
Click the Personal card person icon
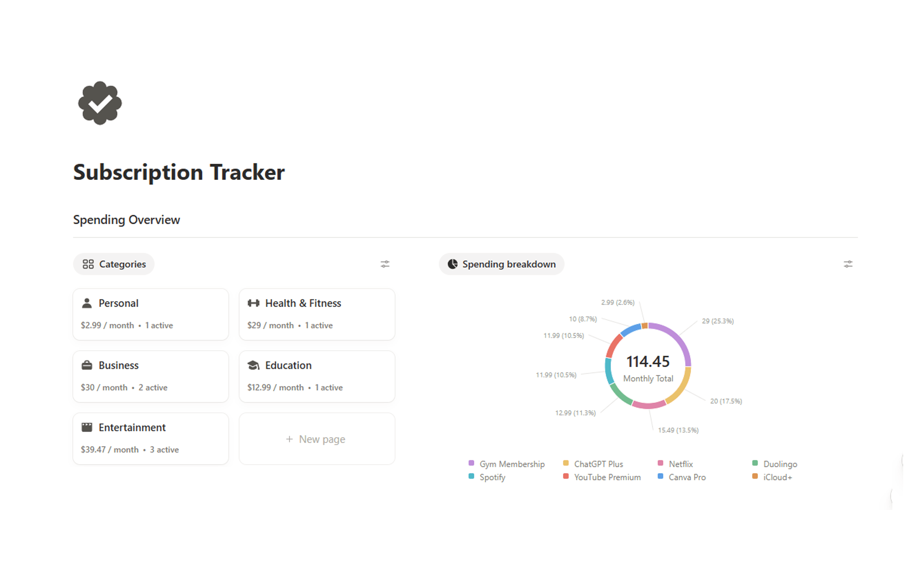click(x=87, y=303)
